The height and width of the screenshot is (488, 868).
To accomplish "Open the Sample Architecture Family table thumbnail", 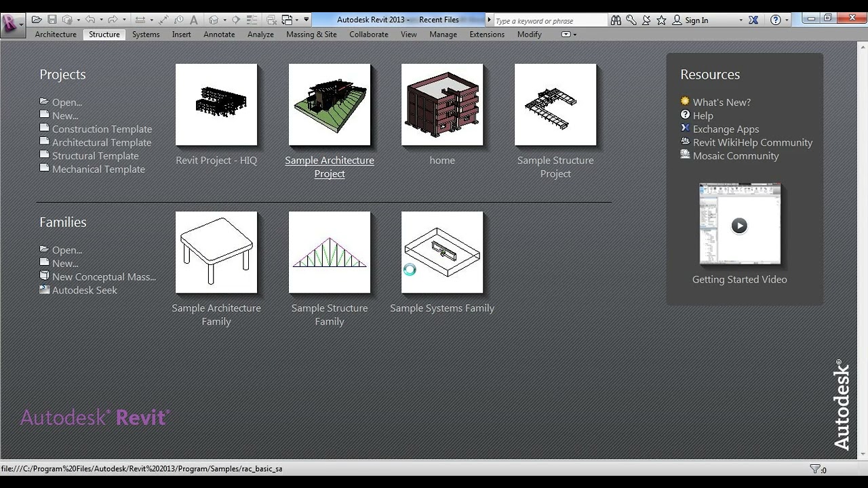I will click(x=216, y=252).
